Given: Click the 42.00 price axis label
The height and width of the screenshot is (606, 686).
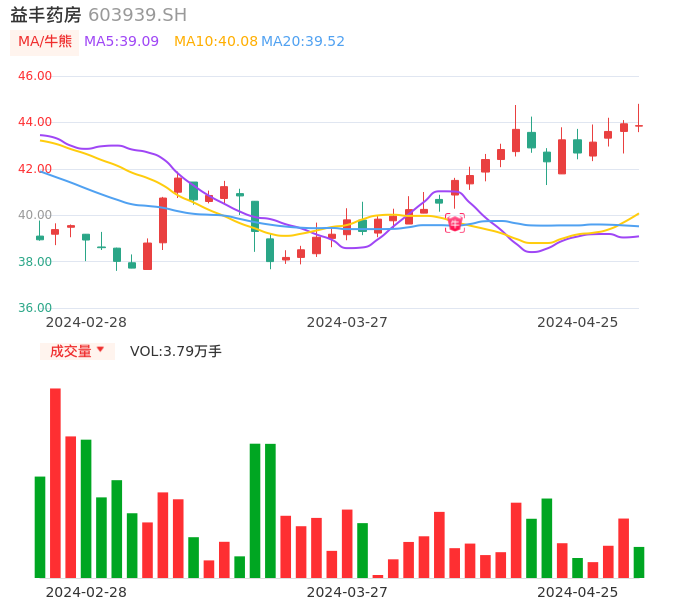Looking at the screenshot, I should tap(35, 168).
